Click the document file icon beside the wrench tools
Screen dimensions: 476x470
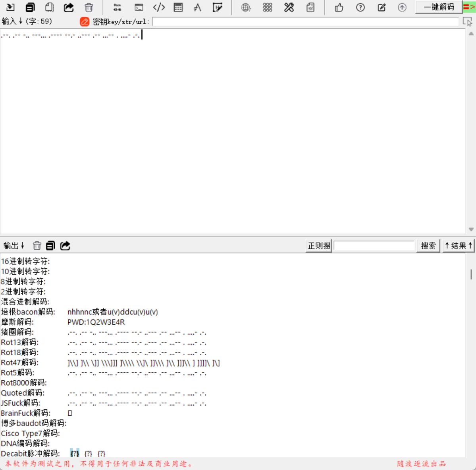point(310,7)
